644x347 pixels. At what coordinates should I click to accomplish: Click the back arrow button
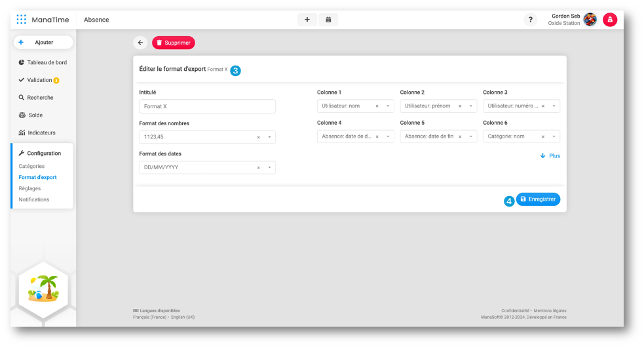(140, 43)
